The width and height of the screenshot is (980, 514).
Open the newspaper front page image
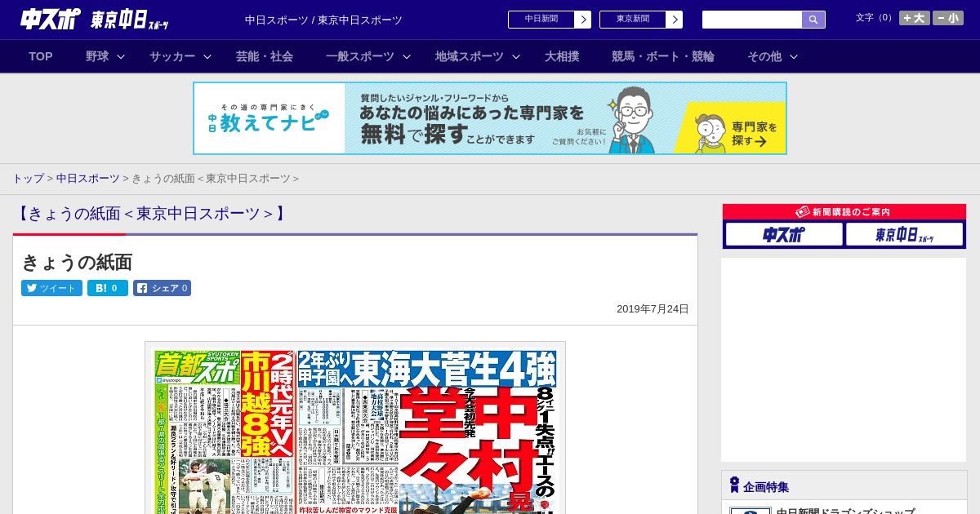355,428
